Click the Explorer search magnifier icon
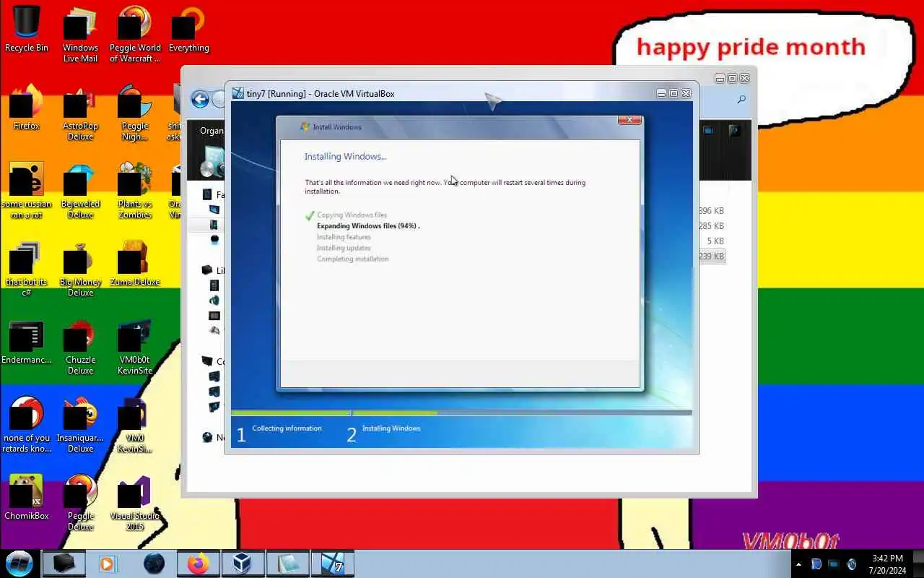The height and width of the screenshot is (578, 924). coord(741,100)
